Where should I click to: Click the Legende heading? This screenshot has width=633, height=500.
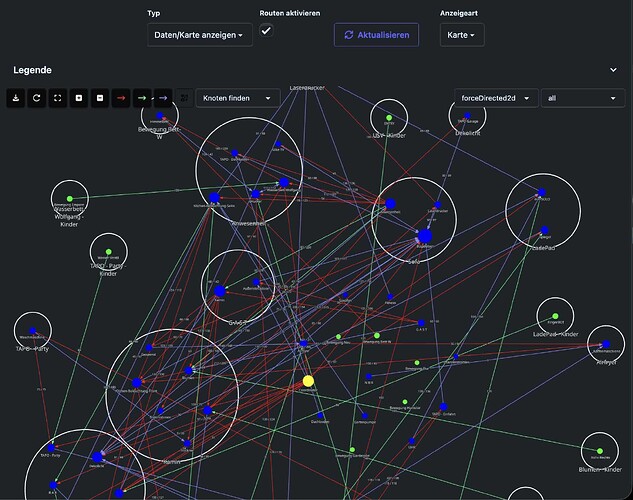pos(32,70)
